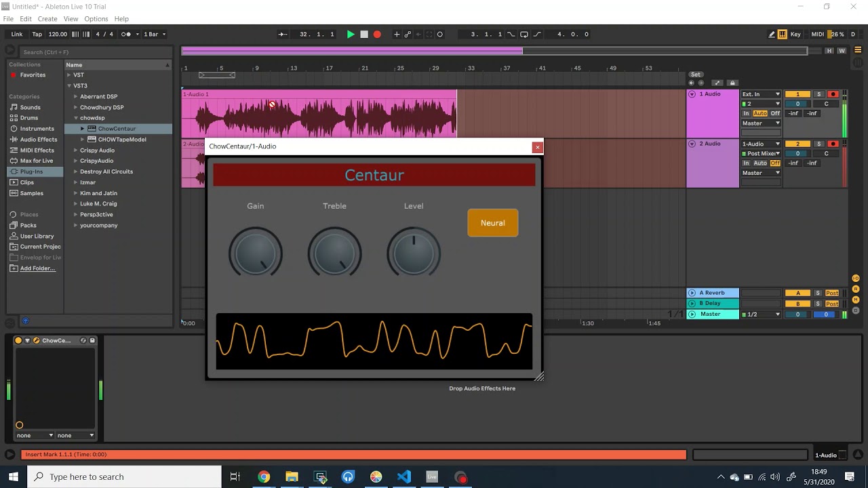Click the Session Record circle button
Viewport: 868px width, 488px height.
coord(439,34)
